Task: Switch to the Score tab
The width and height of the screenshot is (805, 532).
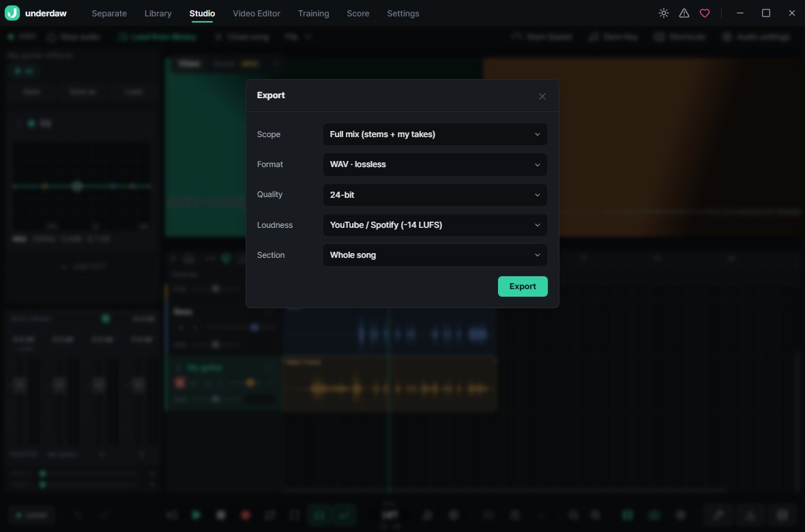Action: click(x=358, y=14)
